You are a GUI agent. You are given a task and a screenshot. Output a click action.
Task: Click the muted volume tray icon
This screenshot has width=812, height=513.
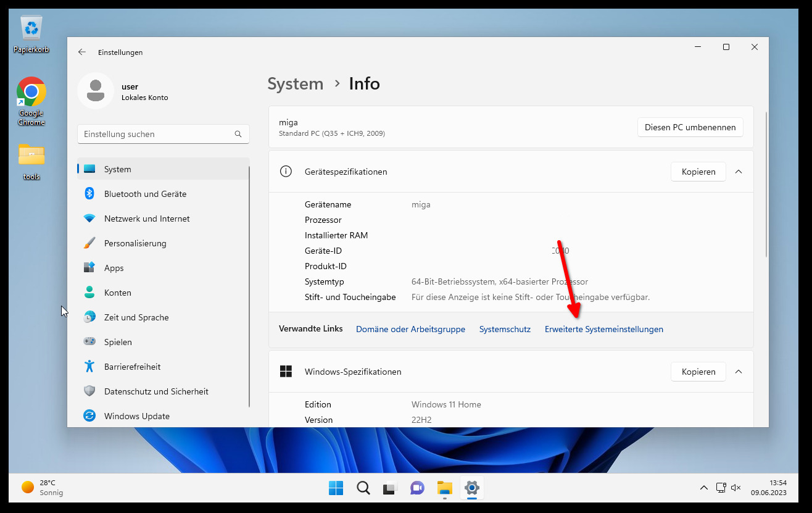(735, 488)
